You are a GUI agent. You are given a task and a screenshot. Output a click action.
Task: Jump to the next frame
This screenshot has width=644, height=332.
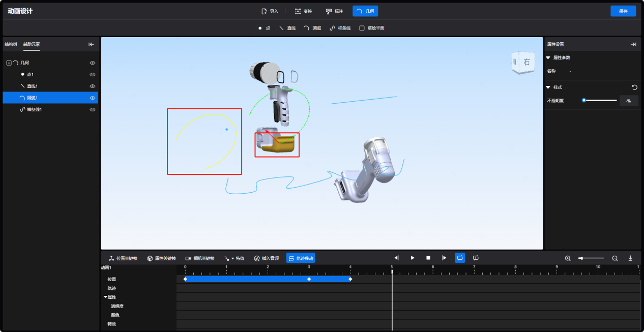[x=444, y=258]
